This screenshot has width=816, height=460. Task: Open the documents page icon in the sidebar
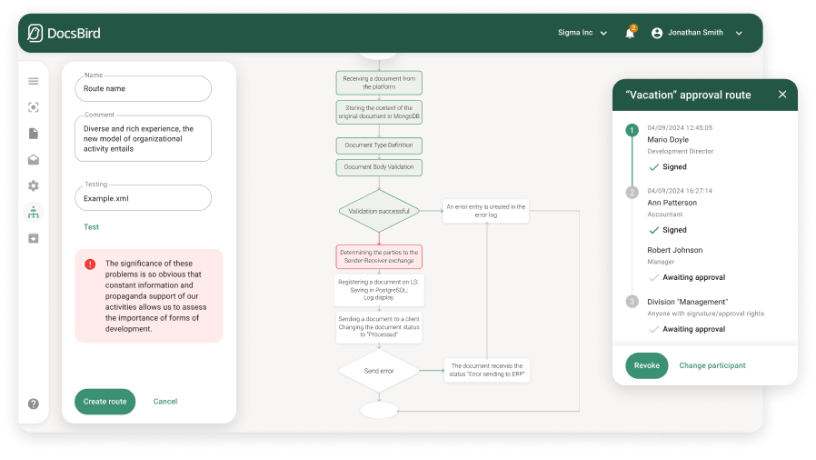pyautogui.click(x=33, y=133)
